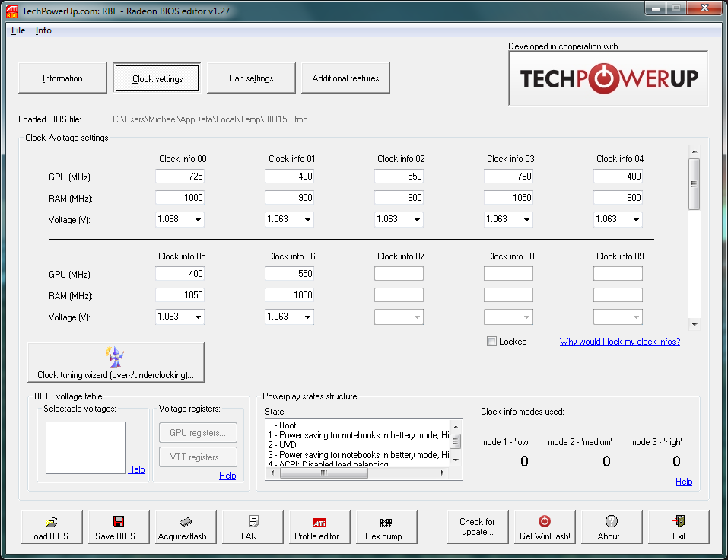This screenshot has height=560, width=728.
Task: Click the Exit door icon
Action: [x=679, y=521]
